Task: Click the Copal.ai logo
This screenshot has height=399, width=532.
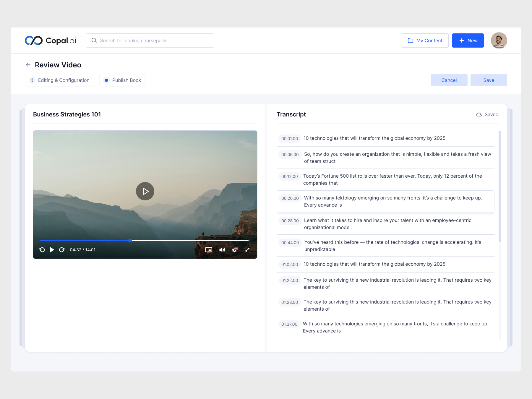Action: [51, 40]
